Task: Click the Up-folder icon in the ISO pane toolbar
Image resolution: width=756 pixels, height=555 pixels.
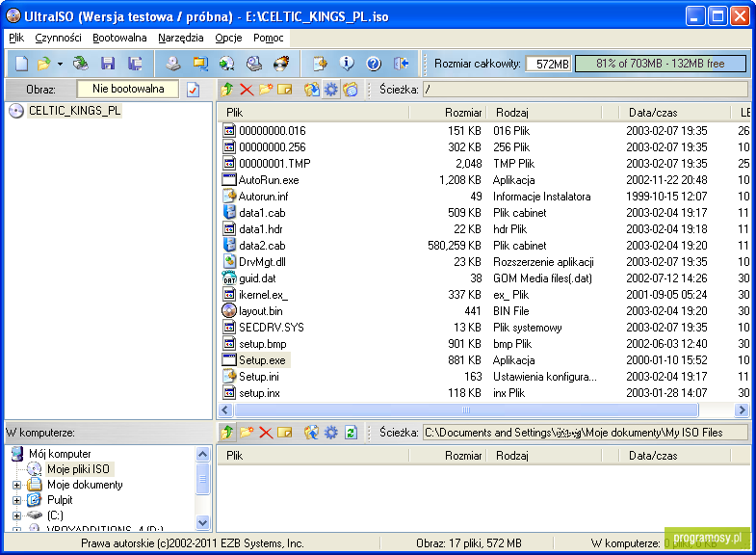Action: (x=227, y=90)
